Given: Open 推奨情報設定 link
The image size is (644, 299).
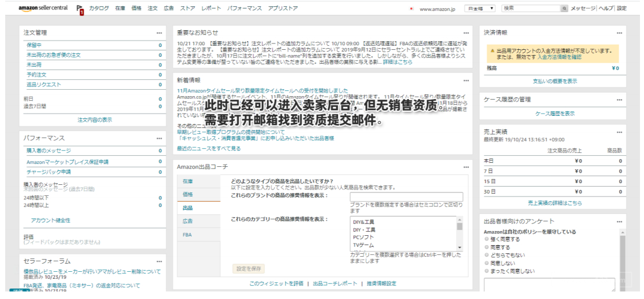Looking at the screenshot, I should point(381,284).
